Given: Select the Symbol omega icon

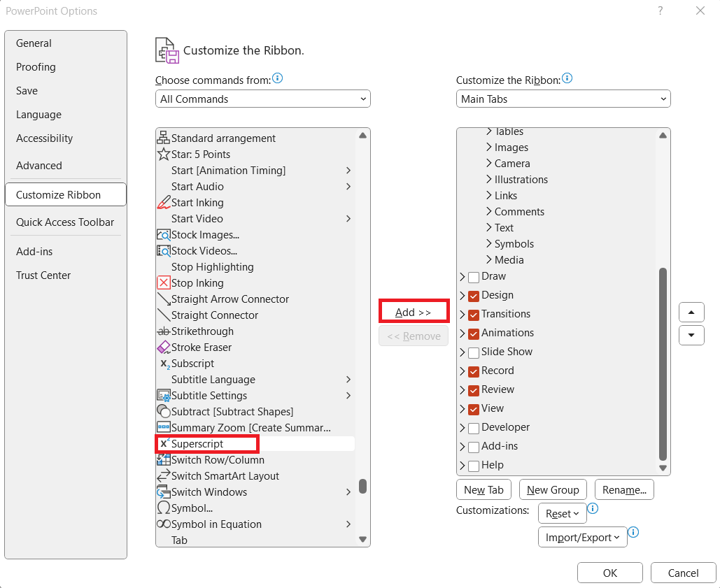Looking at the screenshot, I should (x=164, y=508).
